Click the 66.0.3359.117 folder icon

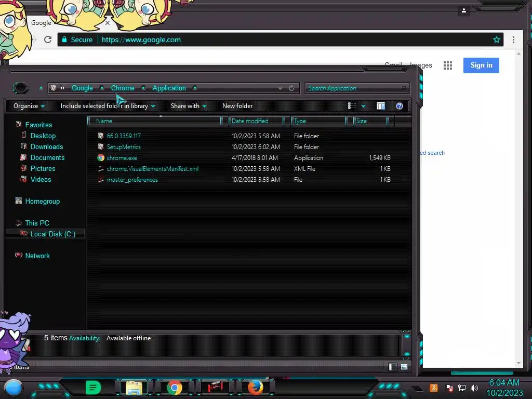[101, 136]
